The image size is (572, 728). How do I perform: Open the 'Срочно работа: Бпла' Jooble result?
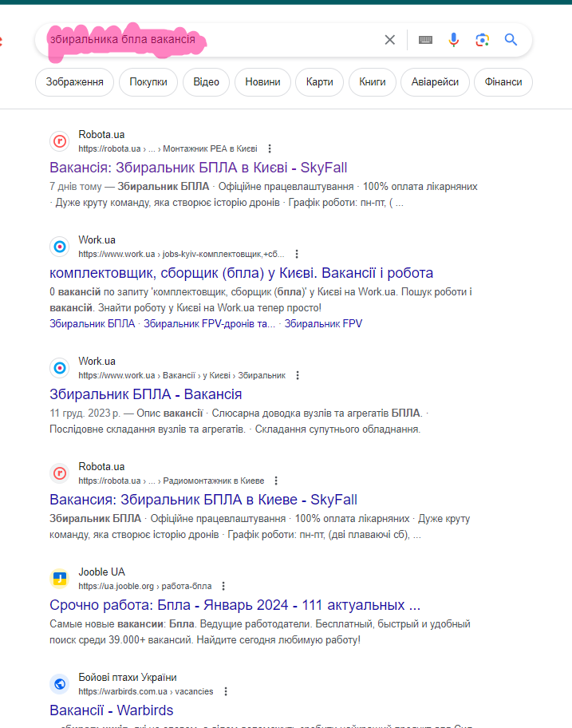pyautogui.click(x=235, y=604)
